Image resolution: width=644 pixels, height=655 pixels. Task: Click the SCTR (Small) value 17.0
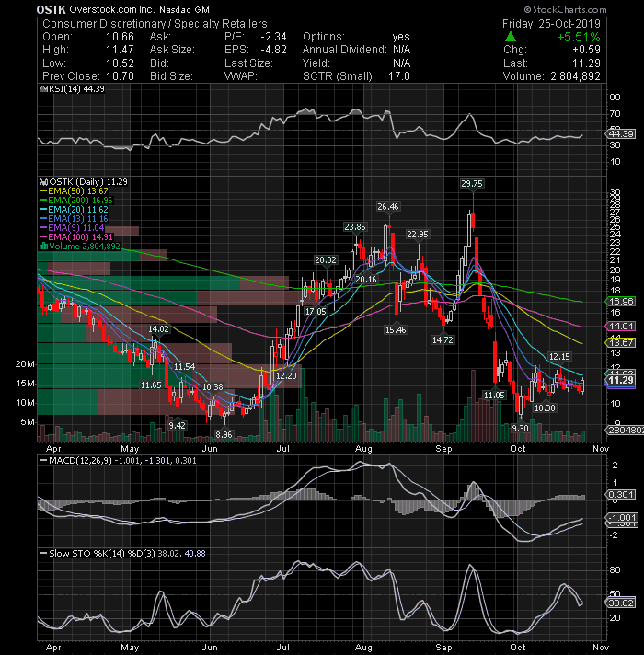399,76
